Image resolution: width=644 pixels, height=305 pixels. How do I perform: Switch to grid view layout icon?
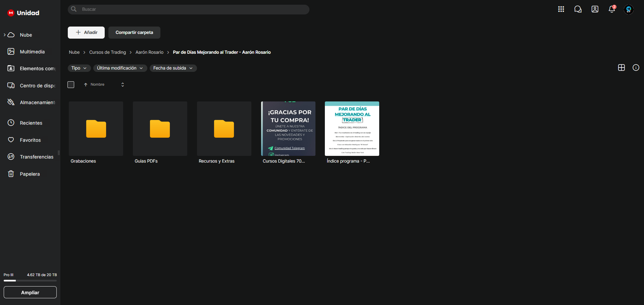pyautogui.click(x=621, y=68)
